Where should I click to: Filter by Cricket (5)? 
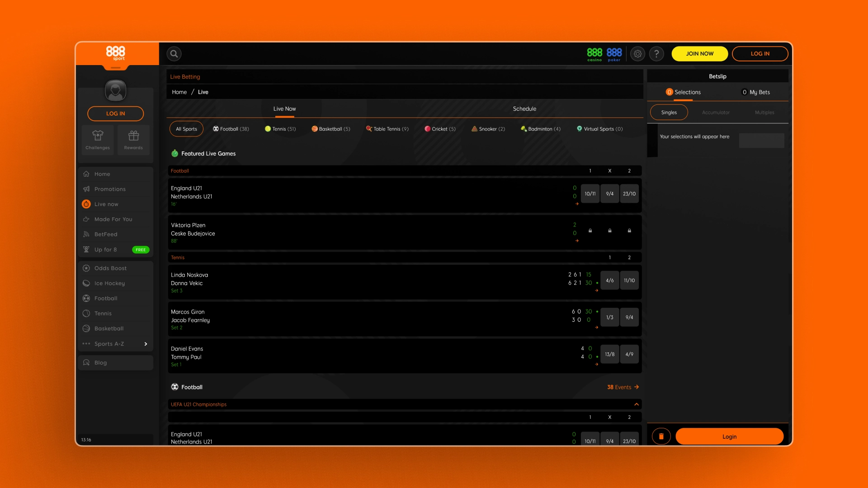(x=440, y=129)
